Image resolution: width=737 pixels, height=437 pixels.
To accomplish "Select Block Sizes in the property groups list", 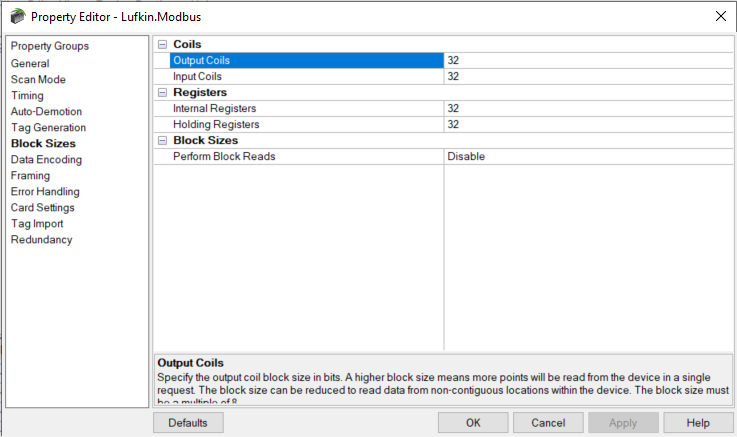I will coord(43,143).
